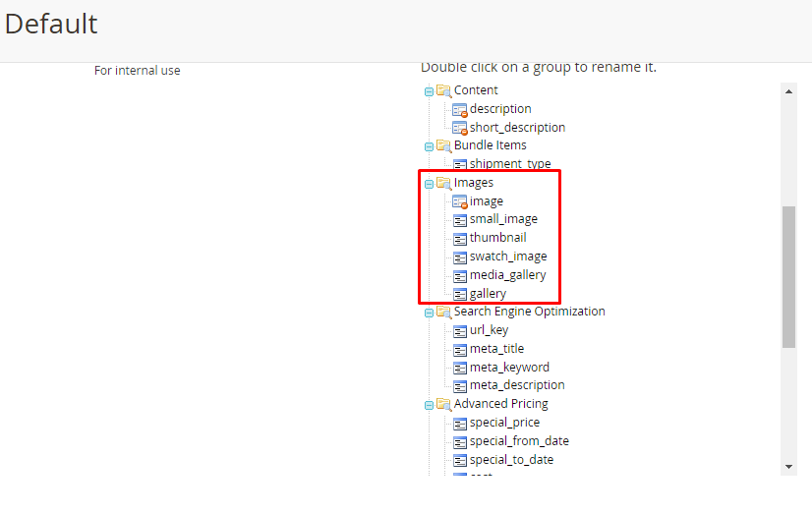
Task: Select the special_price attribute text
Action: (504, 423)
